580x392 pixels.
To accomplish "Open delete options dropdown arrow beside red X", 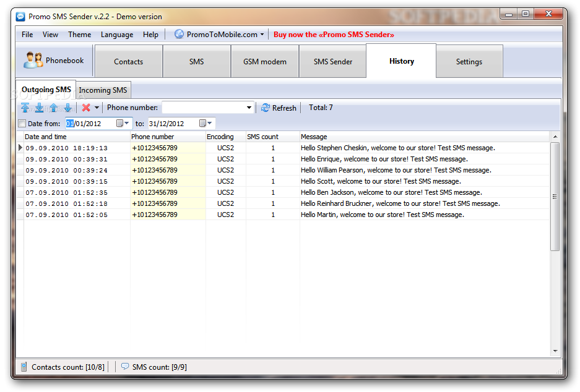I will click(x=97, y=108).
